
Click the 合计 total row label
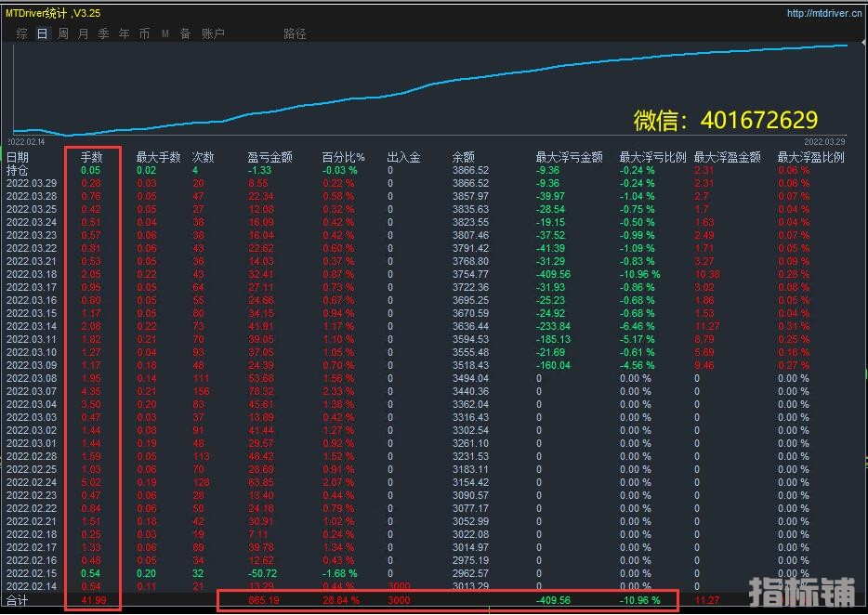pos(19,601)
